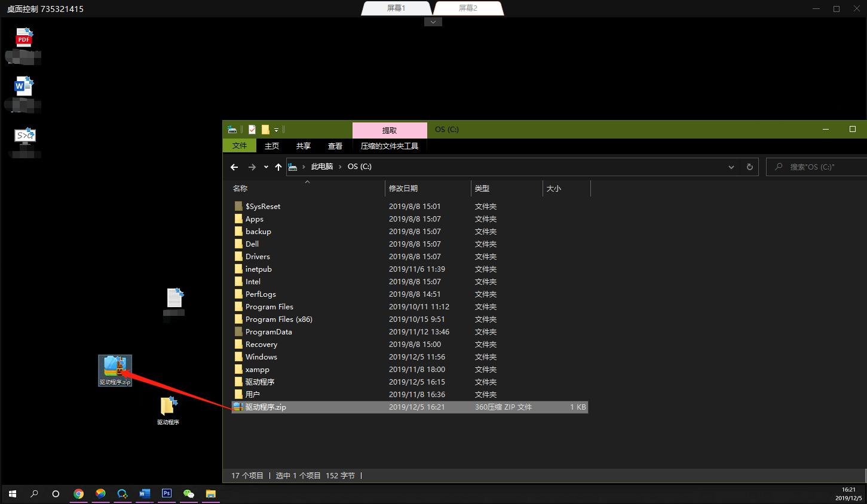Open File Explorer from the taskbar
This screenshot has width=867, height=504.
click(x=210, y=494)
